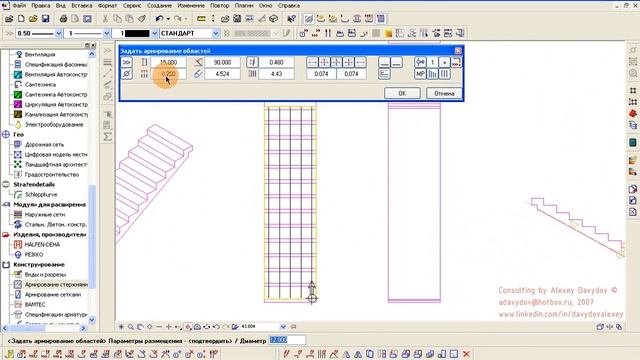The width and height of the screenshot is (640, 360).
Task: Select the BAMTEC module
Action: click(35, 304)
